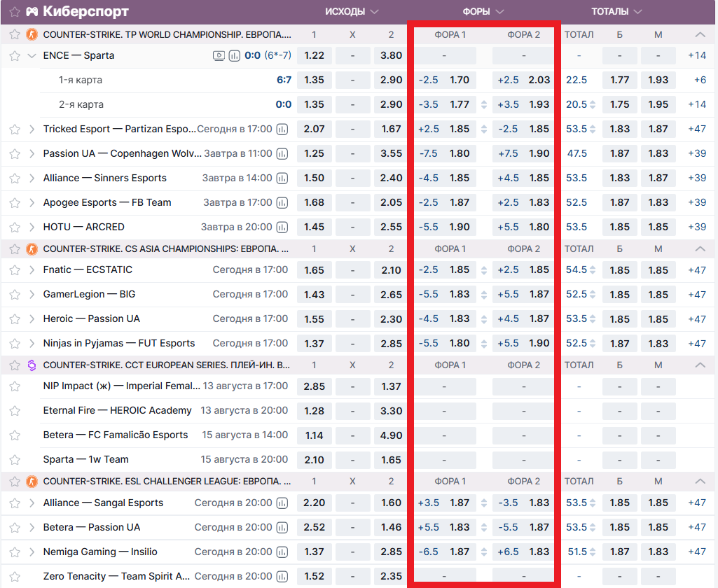Bet on ENCE win at 1.22
This screenshot has width=718, height=588.
(x=314, y=55)
